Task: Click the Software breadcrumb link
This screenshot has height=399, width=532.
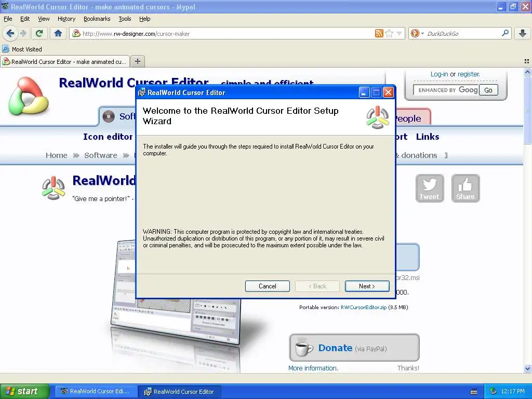Action: click(x=100, y=155)
